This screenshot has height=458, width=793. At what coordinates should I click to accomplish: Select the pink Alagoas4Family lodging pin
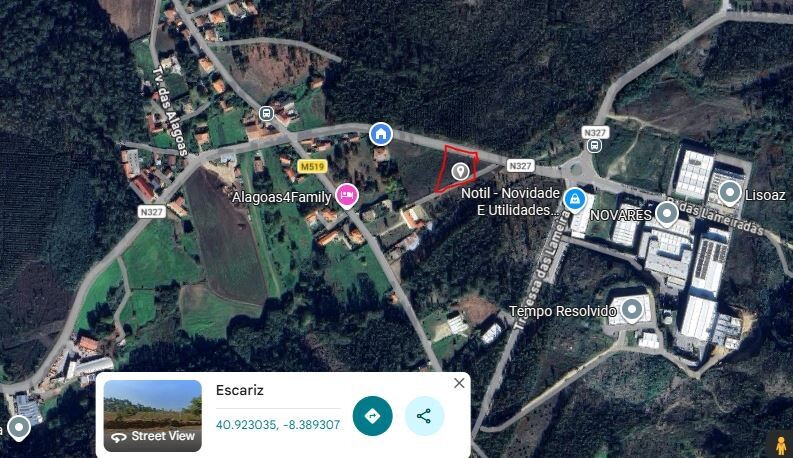pos(346,197)
